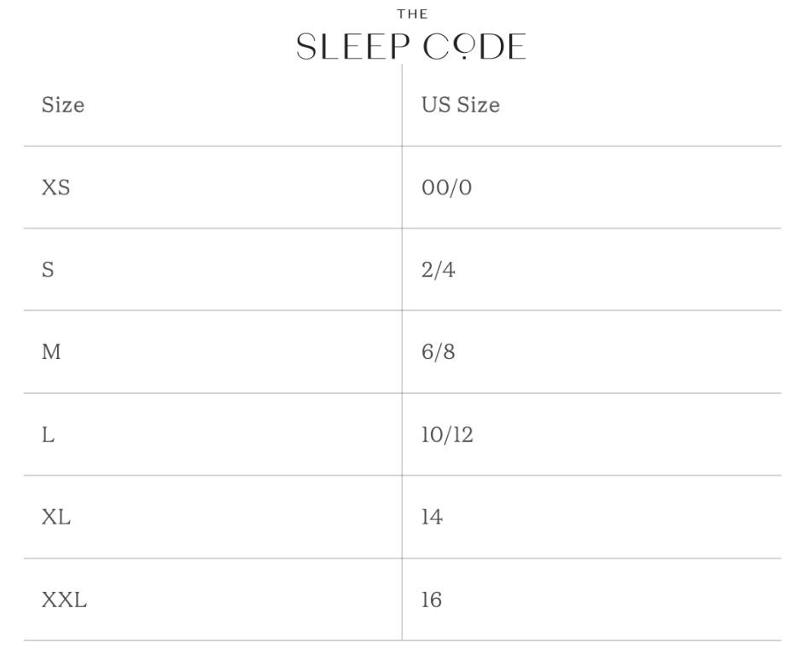Click the 16 US size value
This screenshot has width=802, height=672.
pyautogui.click(x=432, y=600)
